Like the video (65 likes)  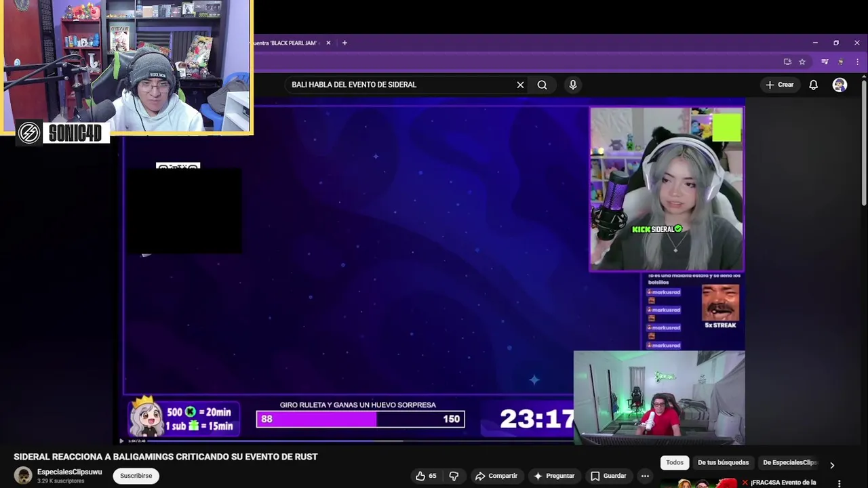coord(426,476)
